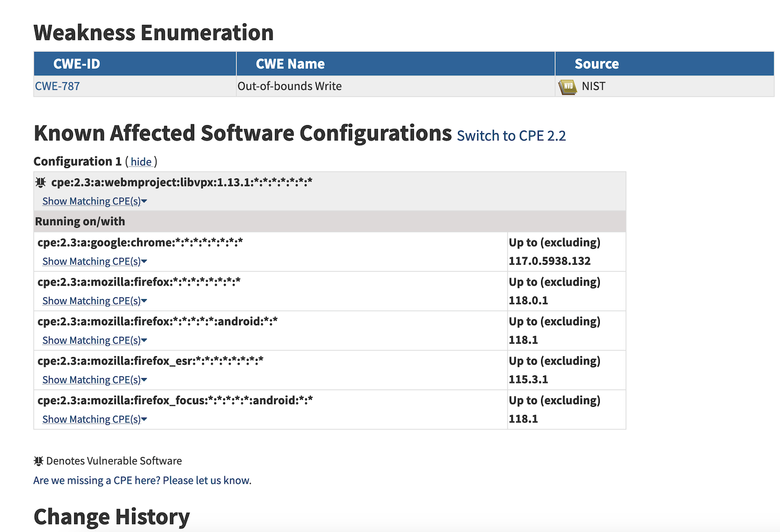Click the Change History heading
The height and width of the screenshot is (532, 780).
pyautogui.click(x=112, y=517)
